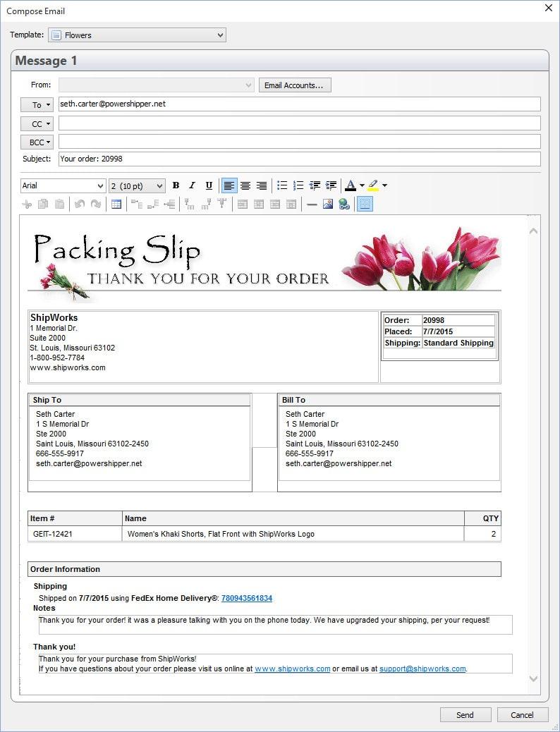Click the insert row below icon
Screen dimensions: 560x732
pyautogui.click(x=153, y=204)
